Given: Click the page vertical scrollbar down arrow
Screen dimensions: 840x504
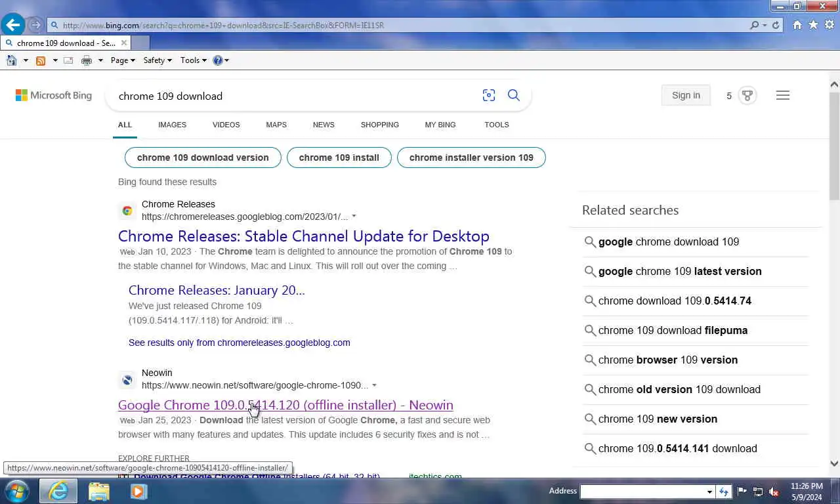Looking at the screenshot, I should coord(834,463).
